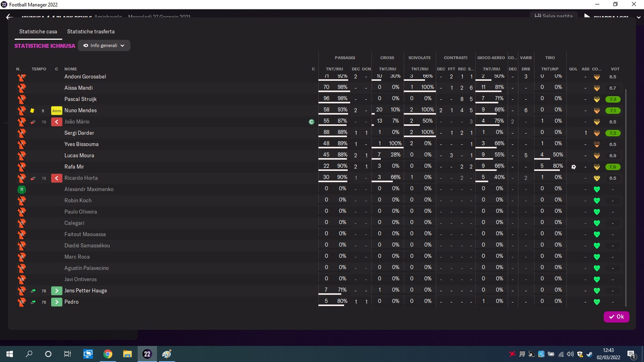Click Pascal Struijk's orange shirt icon

coord(21,99)
